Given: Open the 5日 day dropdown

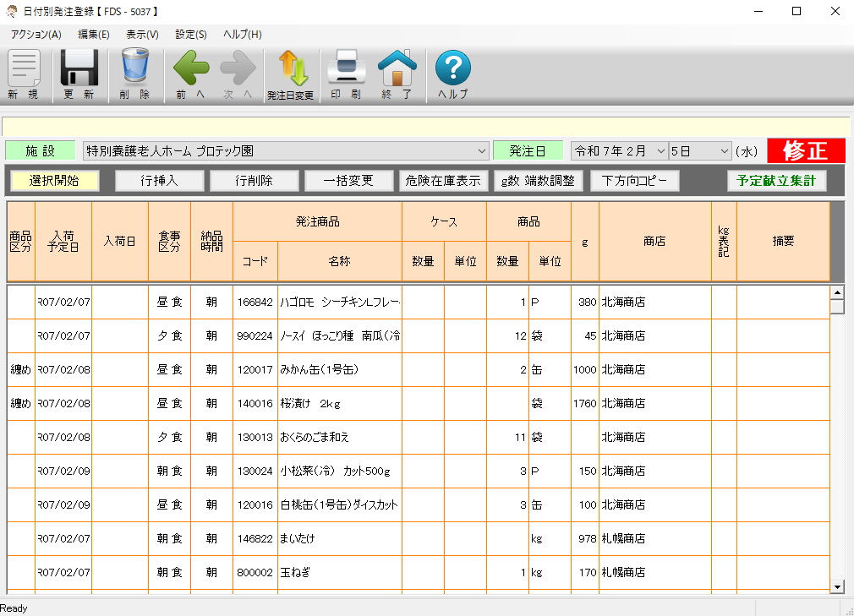Looking at the screenshot, I should click(724, 151).
